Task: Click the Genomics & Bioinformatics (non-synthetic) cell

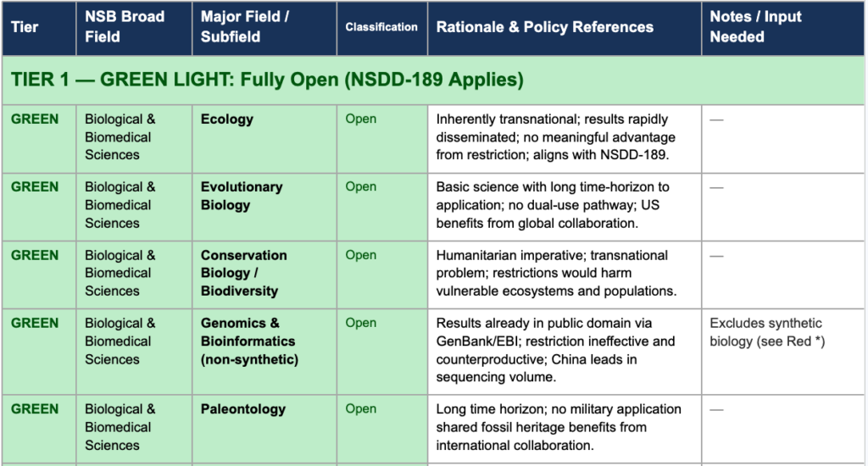Action: tap(248, 341)
